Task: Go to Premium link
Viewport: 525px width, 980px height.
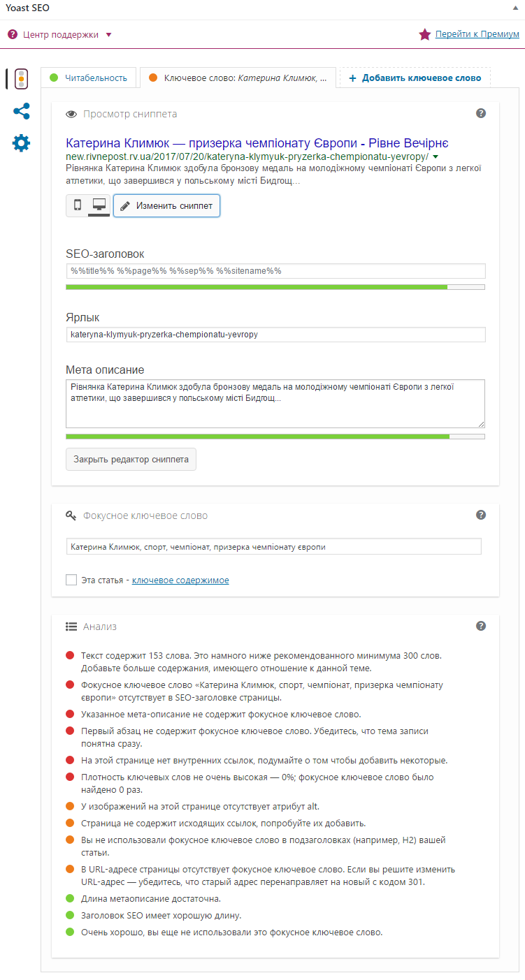Action: tap(477, 34)
